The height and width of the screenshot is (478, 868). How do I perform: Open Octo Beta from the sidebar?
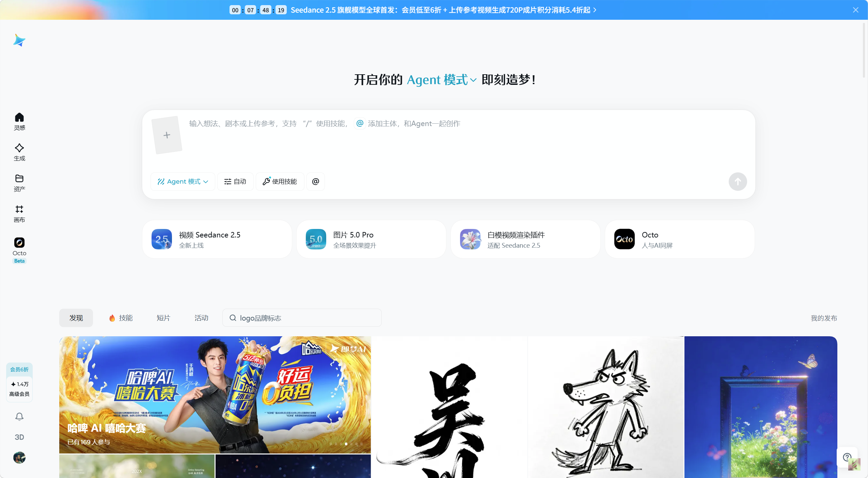[x=19, y=250]
